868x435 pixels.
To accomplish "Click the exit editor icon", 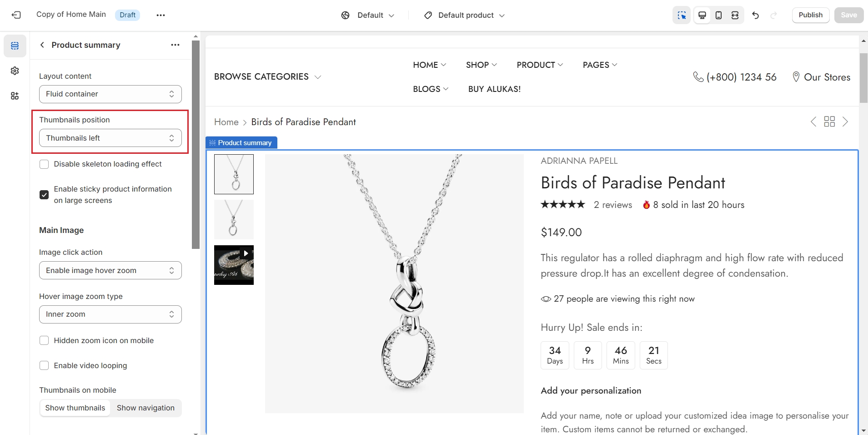I will (x=16, y=15).
